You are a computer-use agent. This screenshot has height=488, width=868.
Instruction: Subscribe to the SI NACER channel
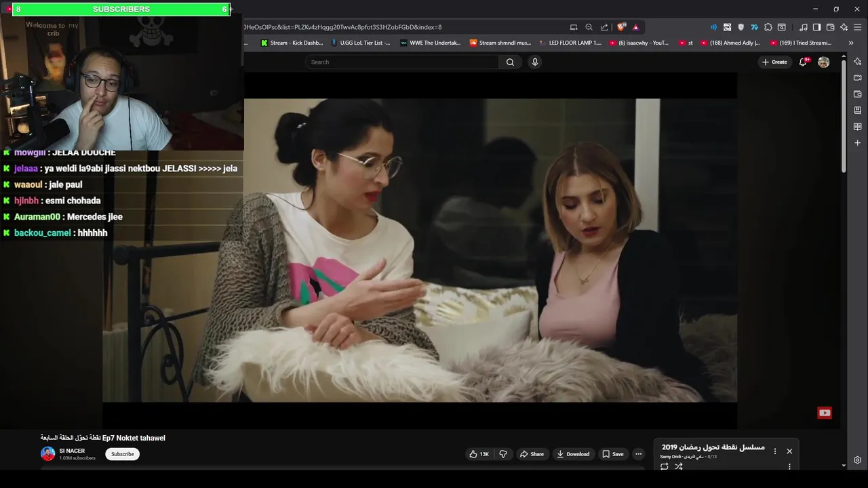[122, 454]
